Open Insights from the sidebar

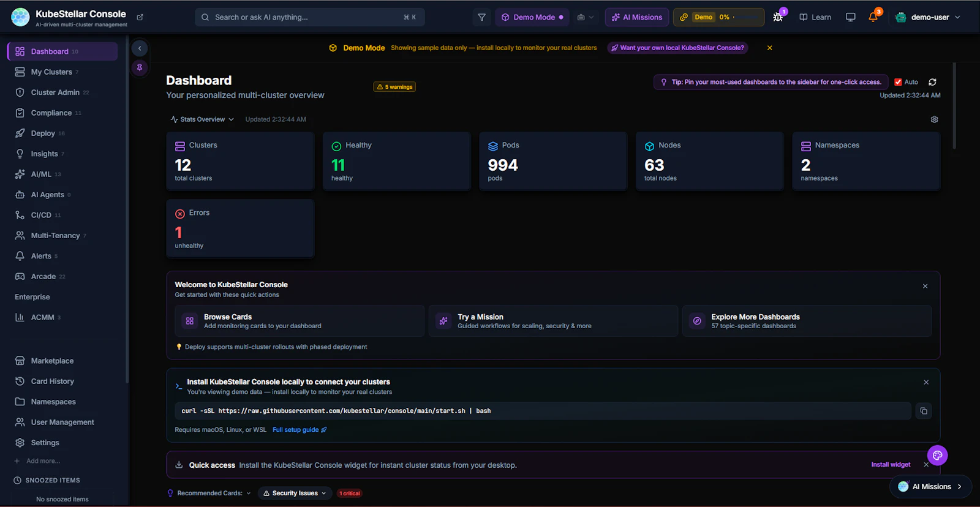pyautogui.click(x=62, y=154)
